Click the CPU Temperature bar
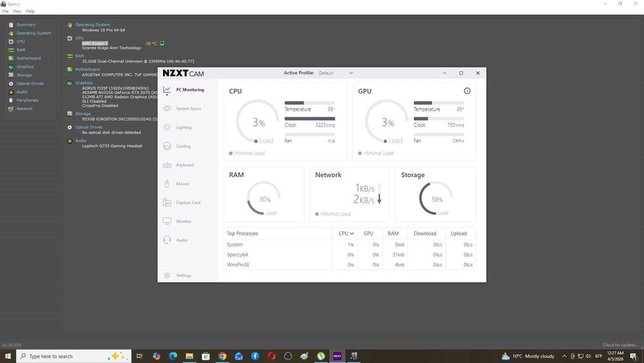 [310, 103]
